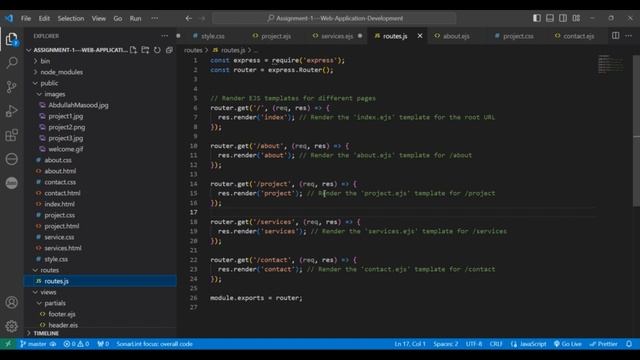
Task: Create a new file in explorer
Action: click(x=133, y=50)
